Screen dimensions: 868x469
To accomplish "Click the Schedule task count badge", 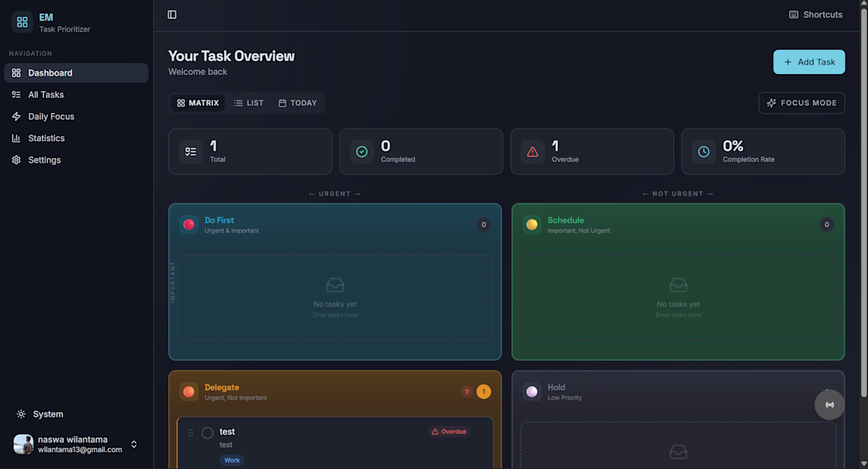I will pos(826,224).
